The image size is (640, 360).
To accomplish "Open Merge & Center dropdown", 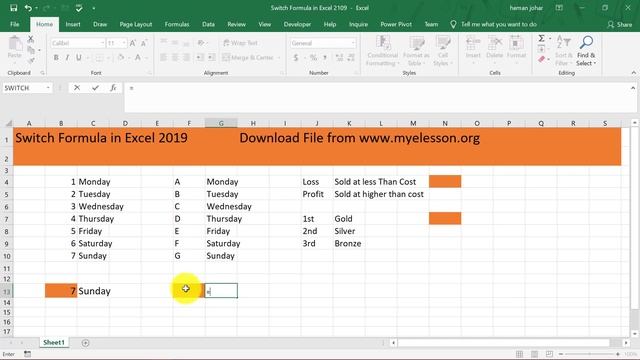I will click(x=279, y=58).
